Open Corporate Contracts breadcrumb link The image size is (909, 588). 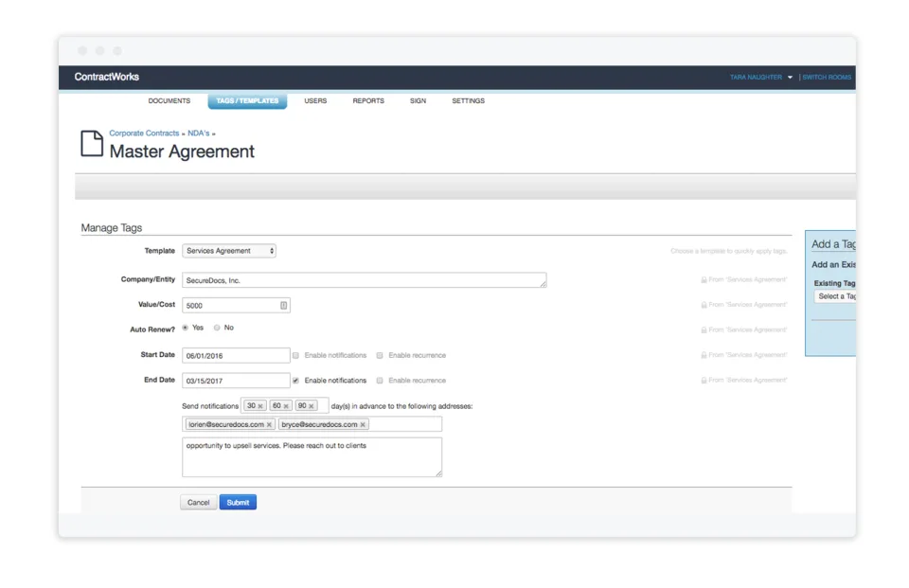[x=144, y=134]
